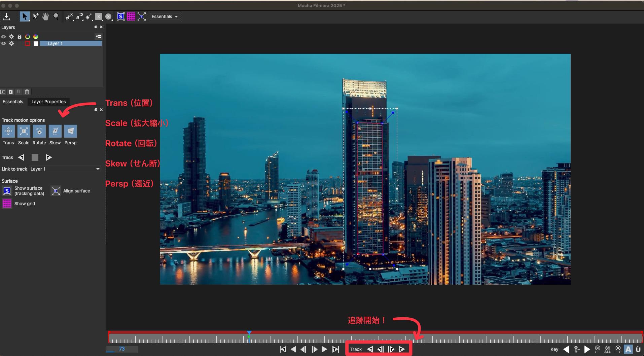This screenshot has height=356, width=644.
Task: Toggle Show Grid in top toolbar
Action: click(131, 16)
